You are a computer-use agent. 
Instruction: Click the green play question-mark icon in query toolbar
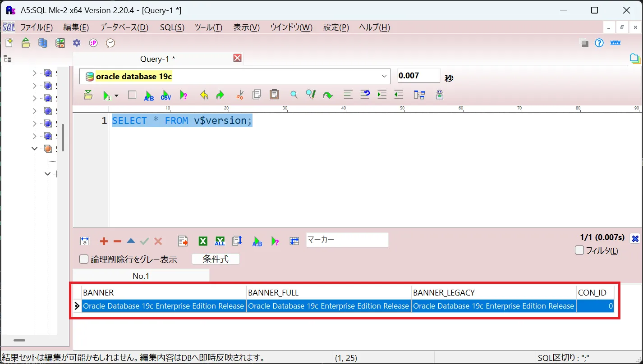[184, 95]
